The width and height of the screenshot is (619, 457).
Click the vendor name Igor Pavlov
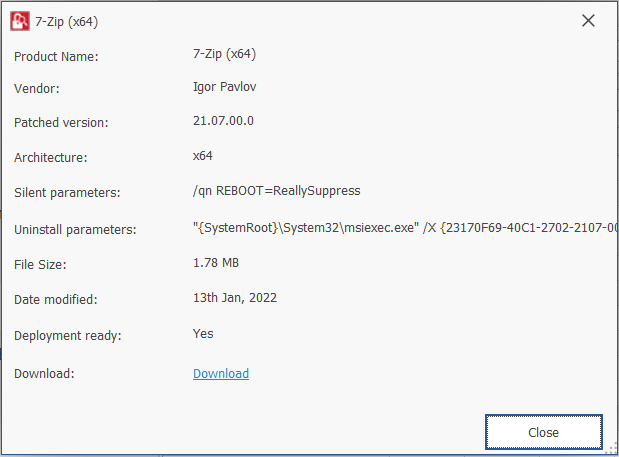click(224, 87)
